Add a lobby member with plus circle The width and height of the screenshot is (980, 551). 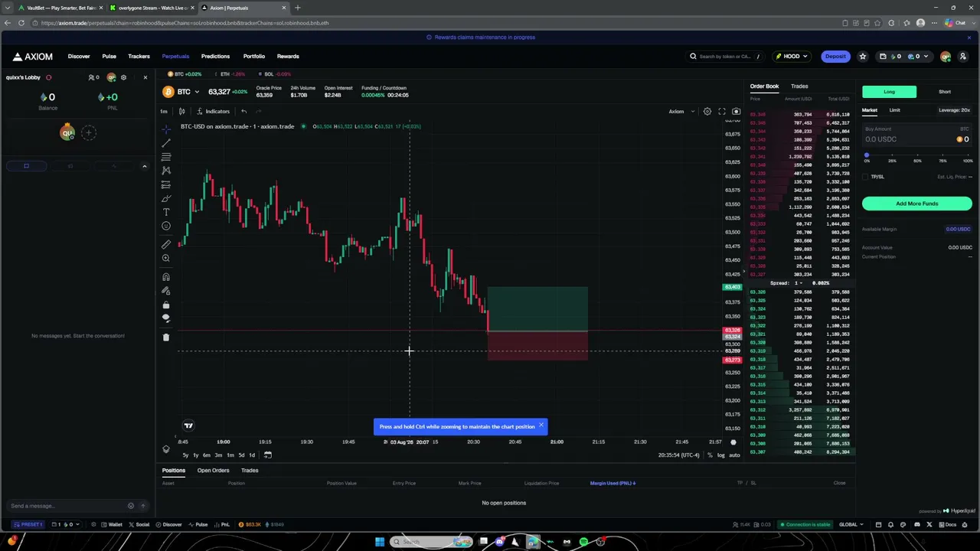tap(88, 132)
